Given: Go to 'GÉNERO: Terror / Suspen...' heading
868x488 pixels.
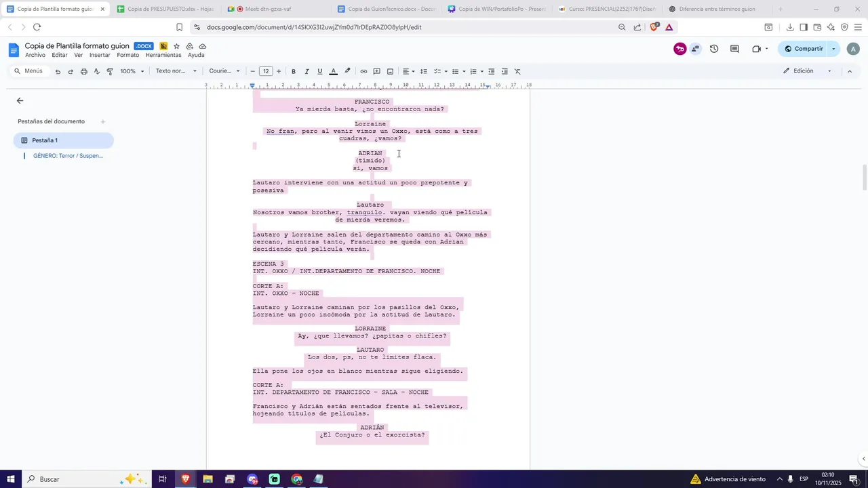Looking at the screenshot, I should click(68, 156).
